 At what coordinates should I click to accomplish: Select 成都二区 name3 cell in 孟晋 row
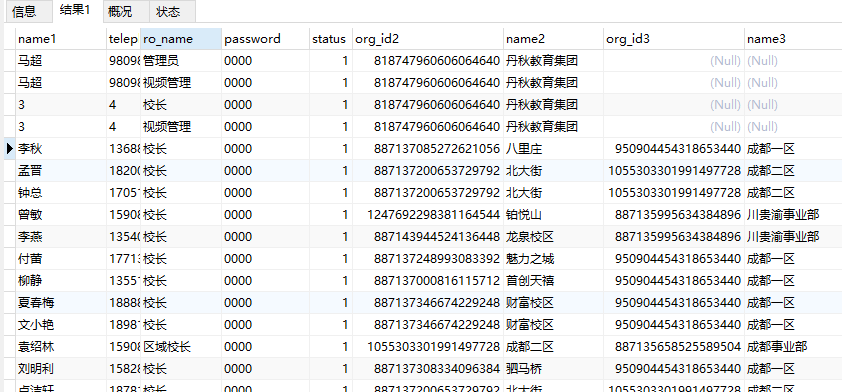point(793,171)
